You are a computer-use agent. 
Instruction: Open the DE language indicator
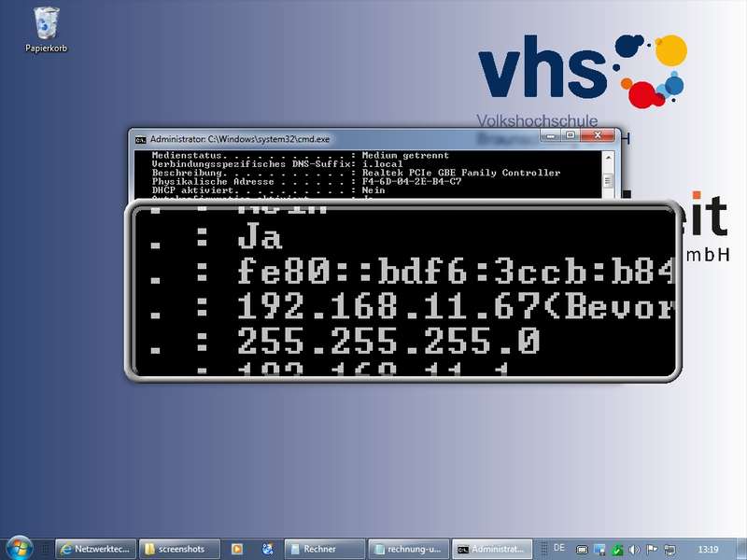click(x=558, y=548)
